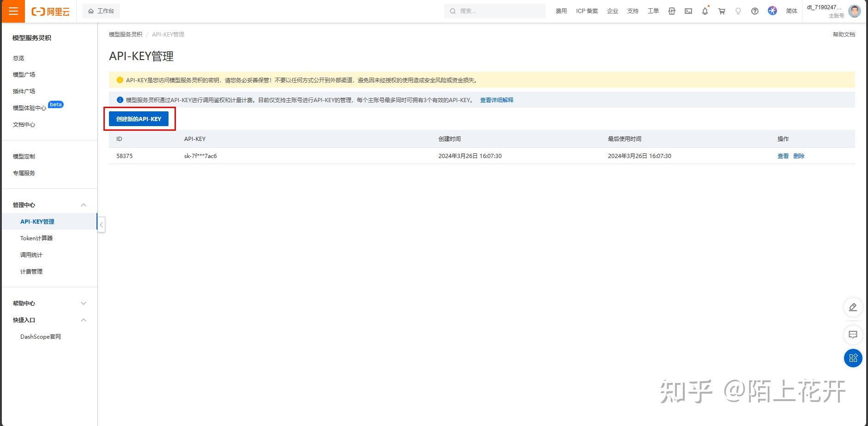Click the 创建新的API-KEY button
The width and height of the screenshot is (868, 426).
point(139,118)
